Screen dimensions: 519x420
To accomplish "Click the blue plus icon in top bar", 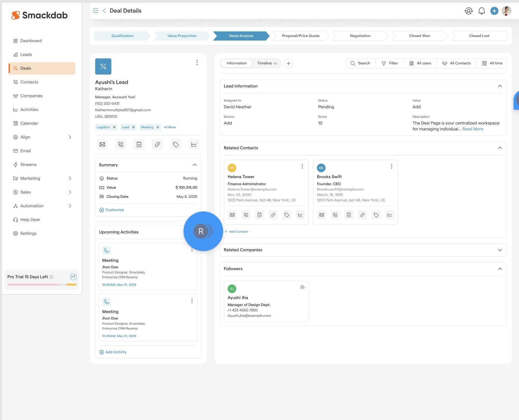I will tap(494, 11).
